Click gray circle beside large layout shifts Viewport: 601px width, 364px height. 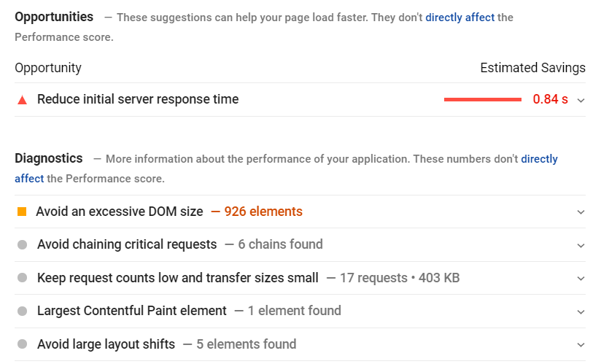22,344
